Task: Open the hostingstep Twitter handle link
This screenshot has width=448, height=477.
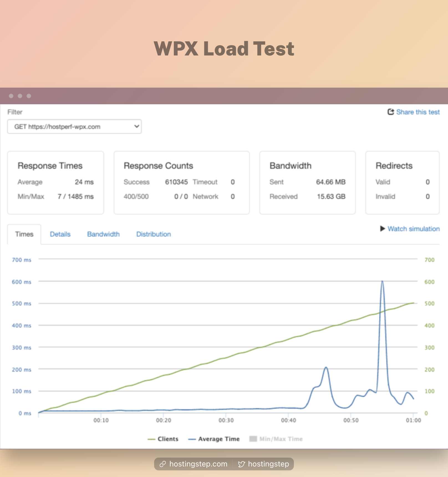Action: [268, 464]
